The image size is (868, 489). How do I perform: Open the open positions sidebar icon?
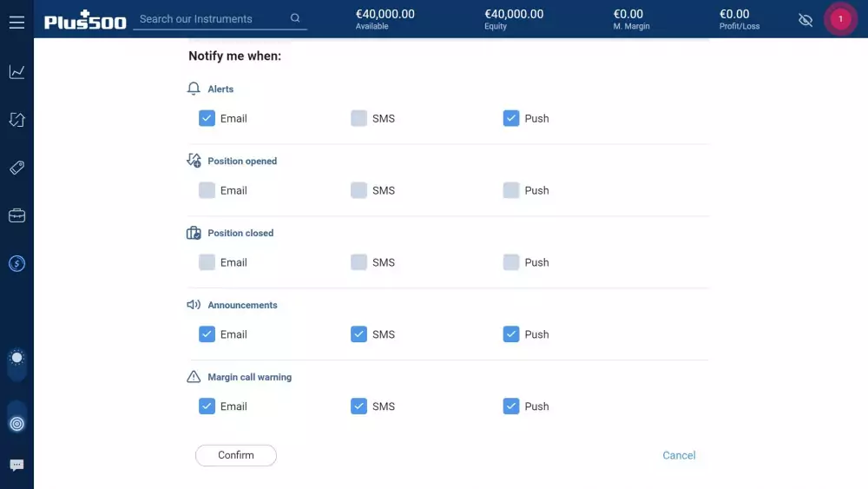(x=16, y=120)
